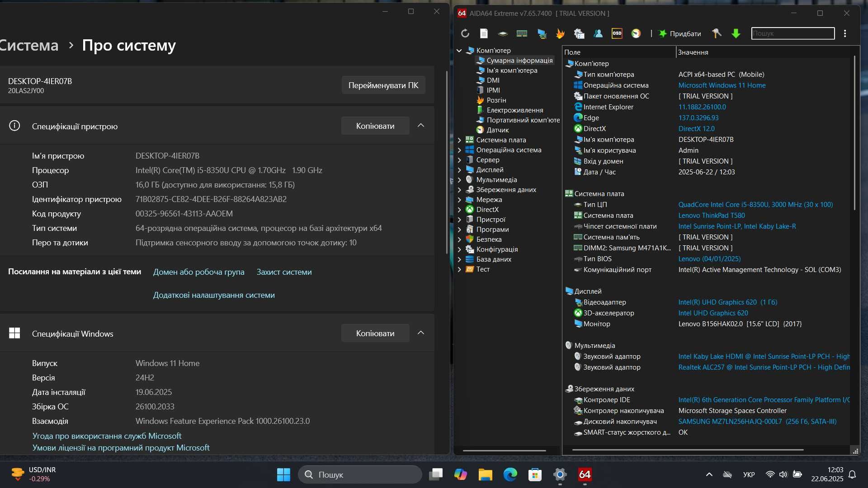Copy Windows specifications with Копіювати button

(375, 333)
